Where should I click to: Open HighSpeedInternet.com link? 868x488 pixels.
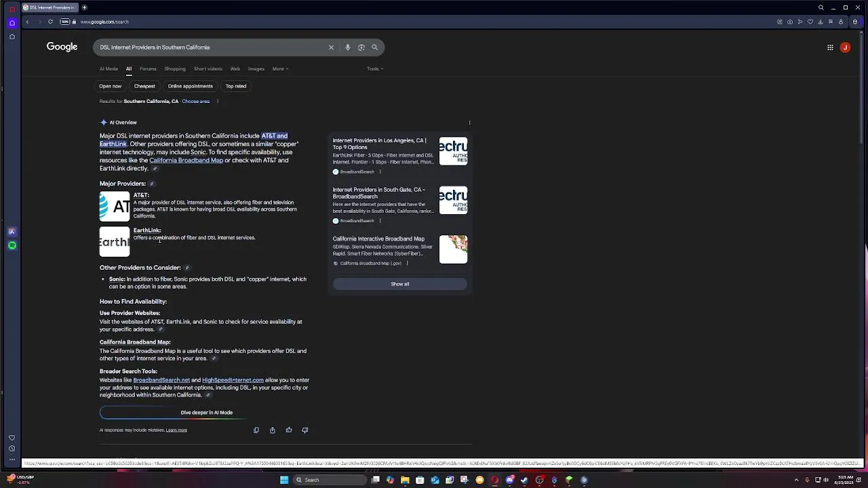(x=233, y=380)
